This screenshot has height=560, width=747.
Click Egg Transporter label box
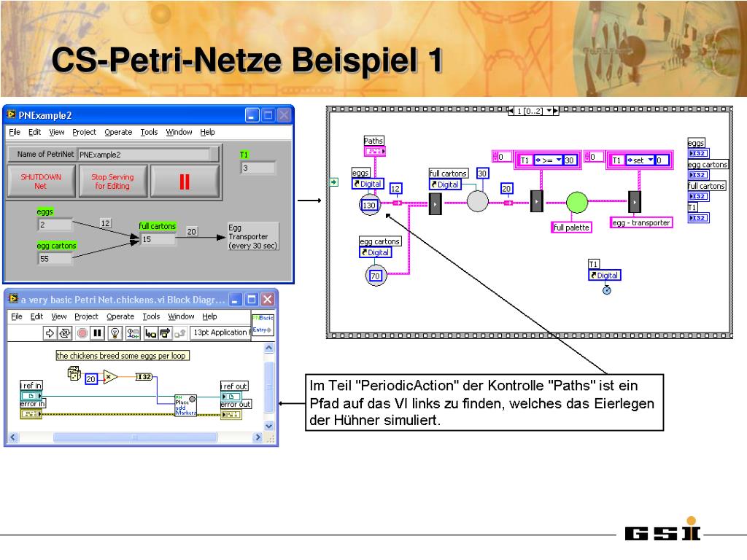point(252,236)
